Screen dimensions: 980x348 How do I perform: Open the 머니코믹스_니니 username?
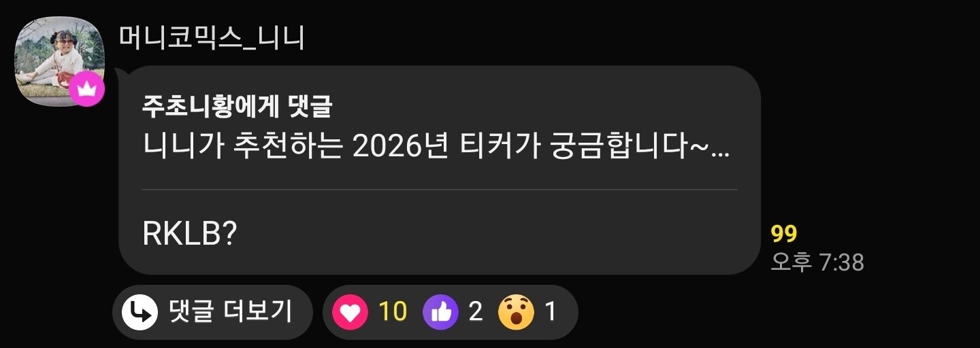click(212, 38)
